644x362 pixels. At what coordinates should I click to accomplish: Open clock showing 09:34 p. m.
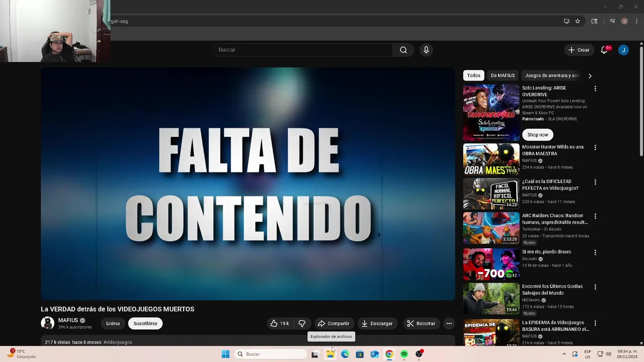click(x=627, y=354)
